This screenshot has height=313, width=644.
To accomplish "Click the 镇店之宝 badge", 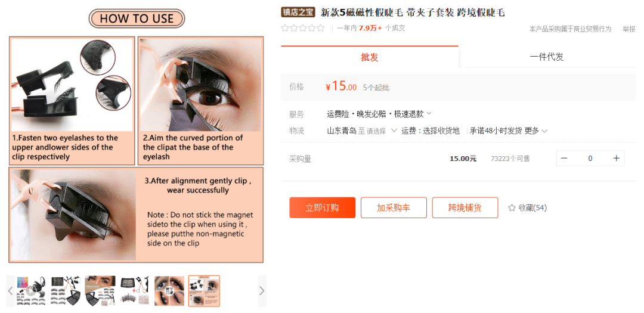I will point(298,13).
